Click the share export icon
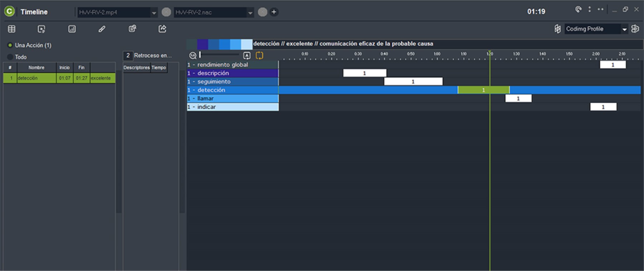This screenshot has height=271, width=644. point(162,29)
